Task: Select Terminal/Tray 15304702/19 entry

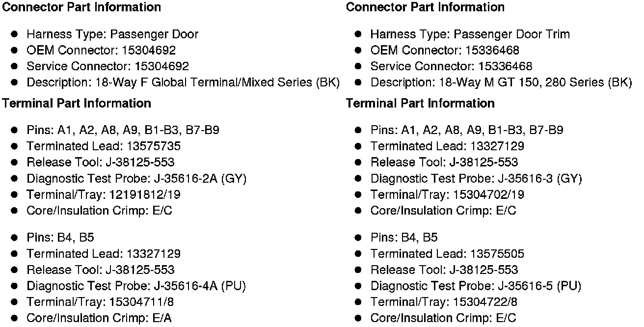Action: point(447,195)
